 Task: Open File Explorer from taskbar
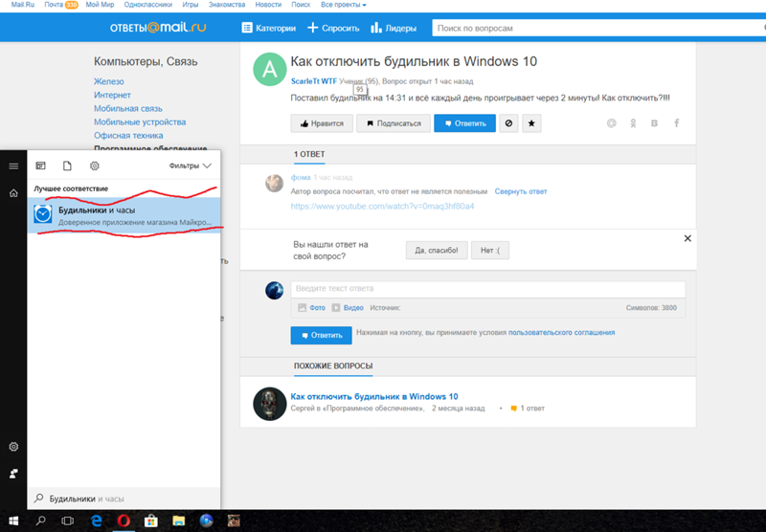coord(178,521)
